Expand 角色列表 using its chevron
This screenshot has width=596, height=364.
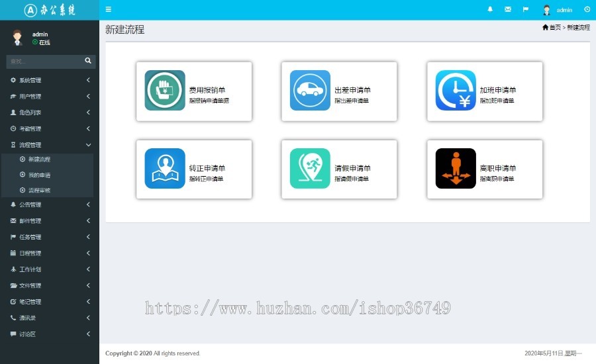tap(88, 113)
